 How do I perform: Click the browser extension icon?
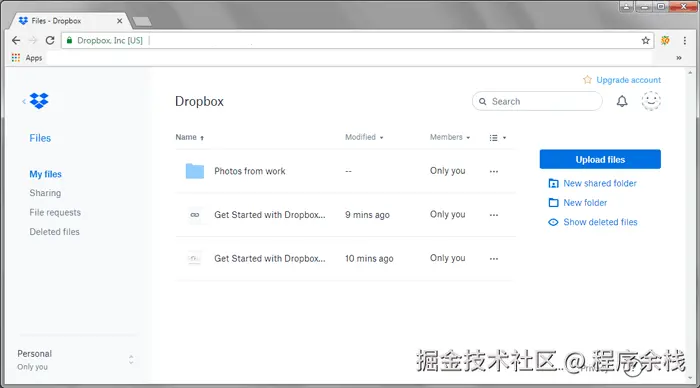click(x=665, y=41)
